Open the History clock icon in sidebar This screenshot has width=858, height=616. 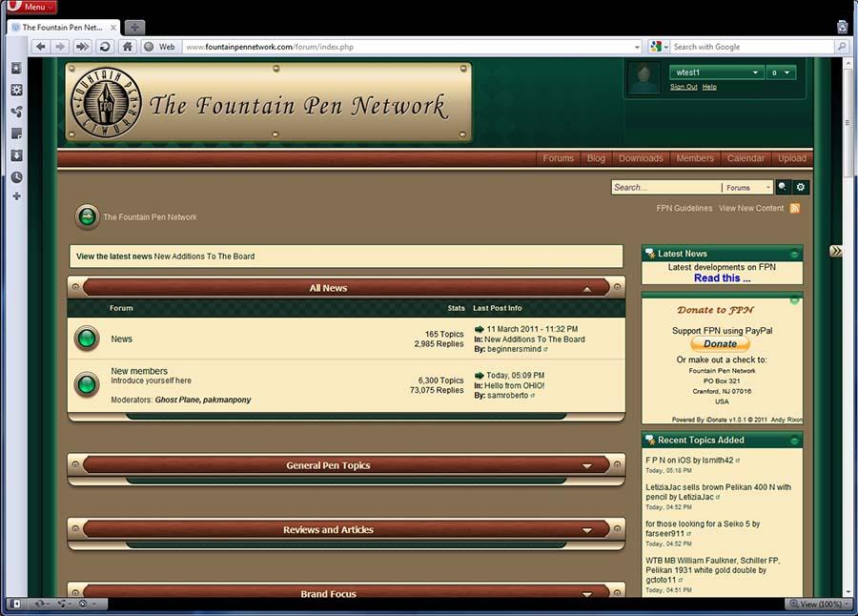(x=16, y=177)
